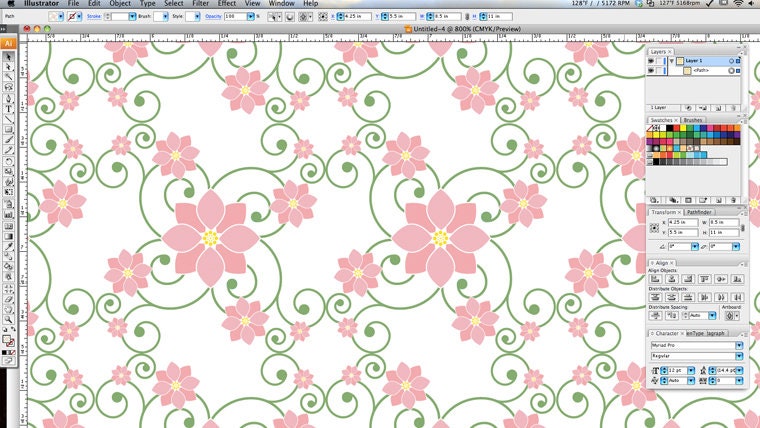Click Create New Layer in Layers panel
760x428 pixels.
(x=719, y=108)
